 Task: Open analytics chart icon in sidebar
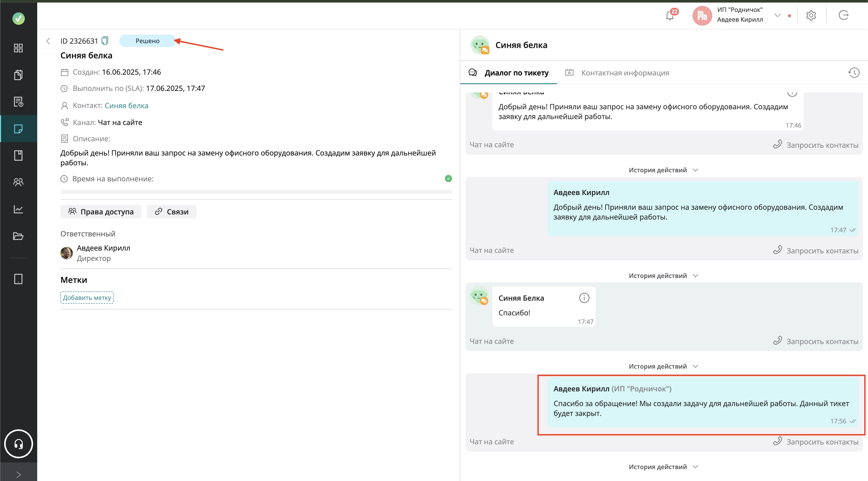point(19,209)
